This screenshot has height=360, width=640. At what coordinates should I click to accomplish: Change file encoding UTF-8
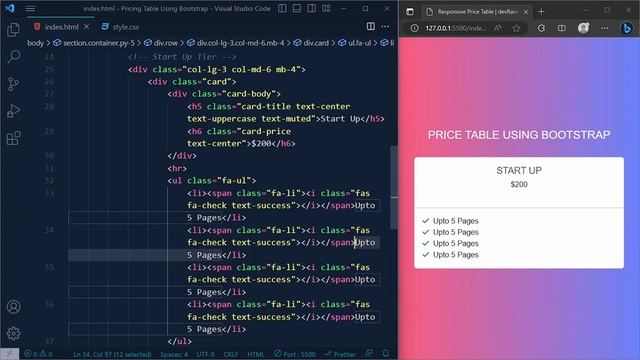coord(206,354)
